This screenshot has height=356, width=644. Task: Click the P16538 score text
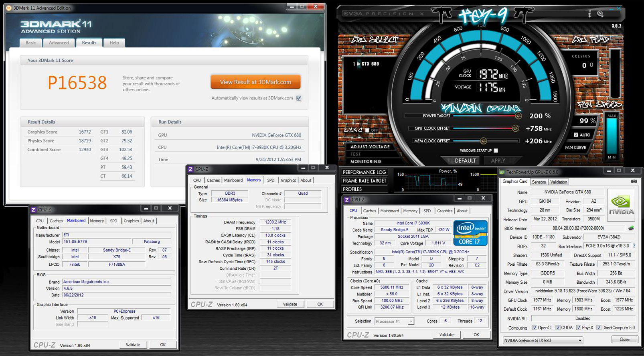pyautogui.click(x=77, y=83)
